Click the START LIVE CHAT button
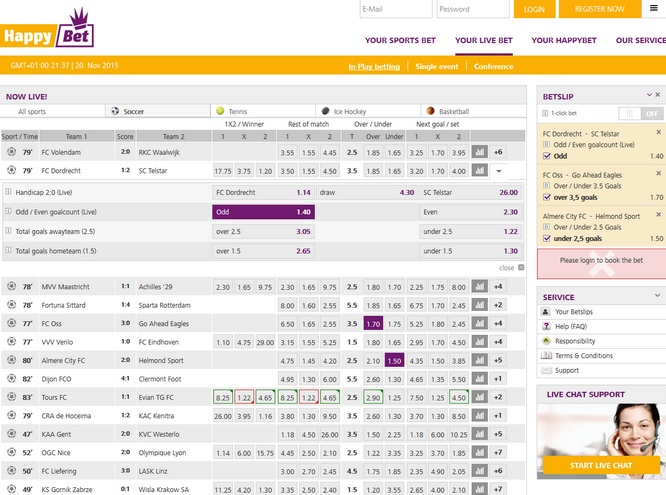 [601, 465]
